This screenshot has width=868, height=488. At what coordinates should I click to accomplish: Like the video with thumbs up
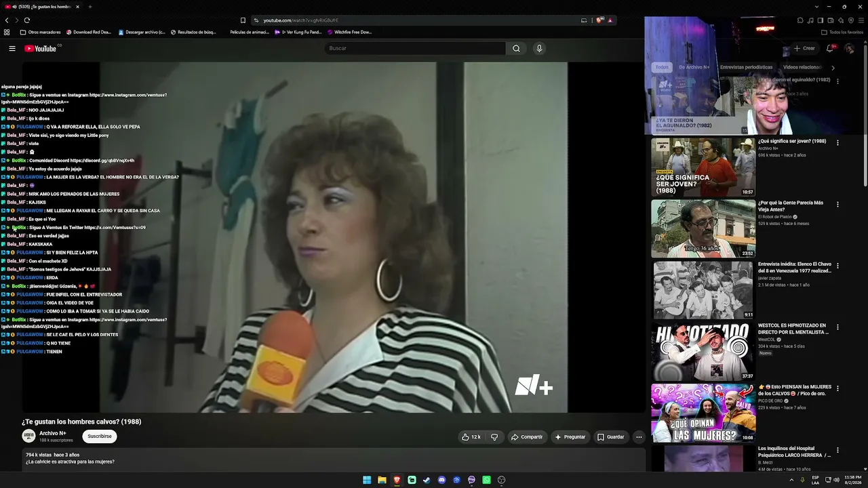point(471,437)
